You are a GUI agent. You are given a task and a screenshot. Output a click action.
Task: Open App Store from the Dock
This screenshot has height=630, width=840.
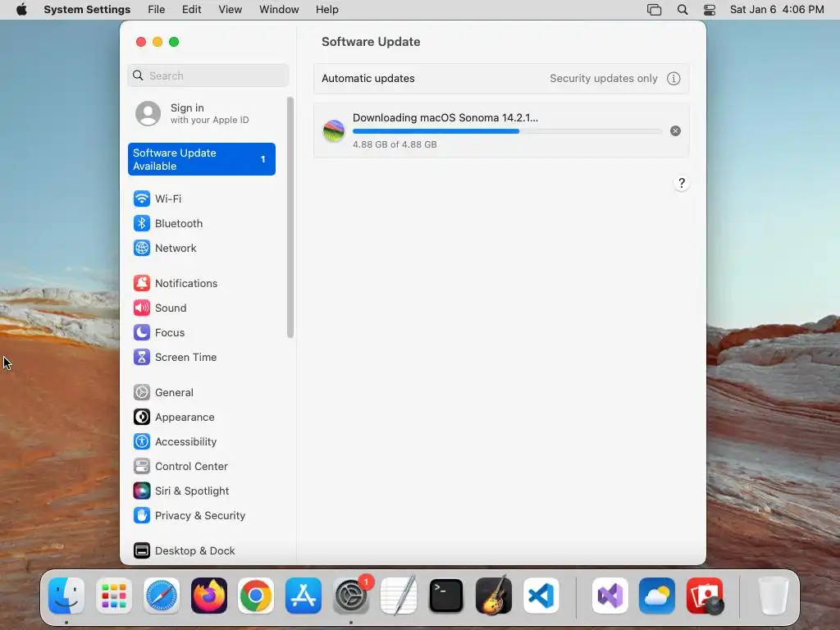tap(304, 596)
